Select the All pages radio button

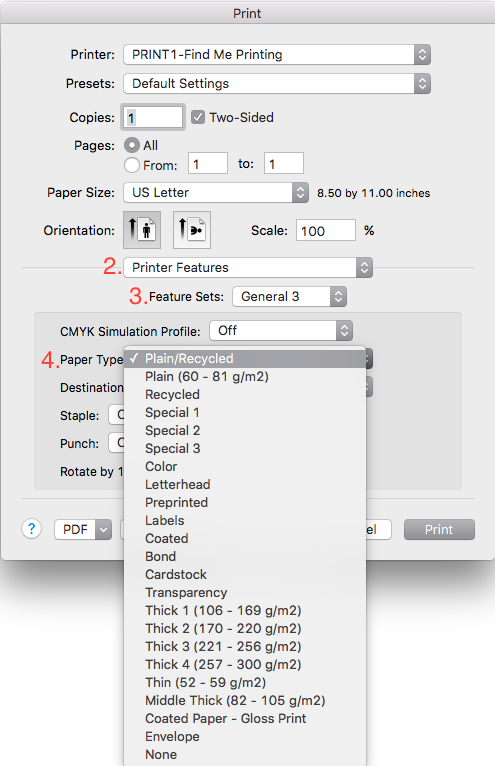pyautogui.click(x=132, y=145)
